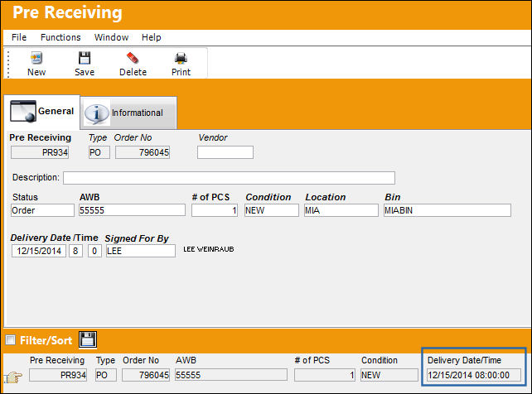Click the Signed For By field showing LEE
The height and width of the screenshot is (394, 532).
pyautogui.click(x=141, y=251)
